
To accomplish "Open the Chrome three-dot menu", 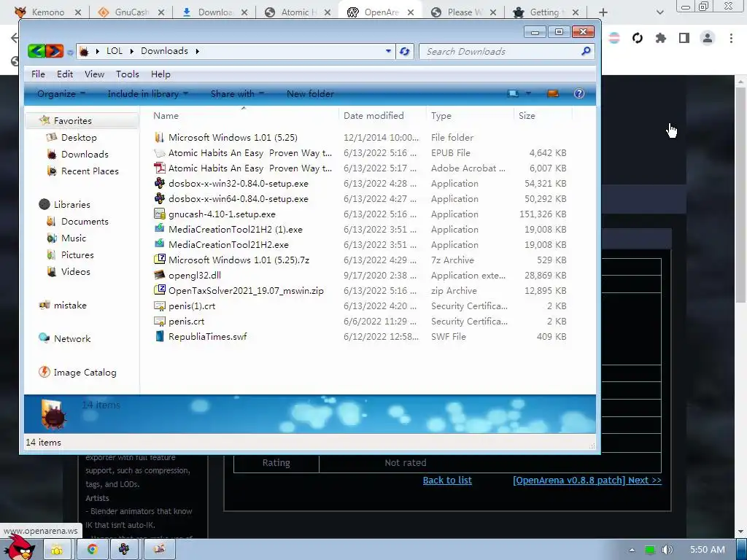I will (731, 38).
